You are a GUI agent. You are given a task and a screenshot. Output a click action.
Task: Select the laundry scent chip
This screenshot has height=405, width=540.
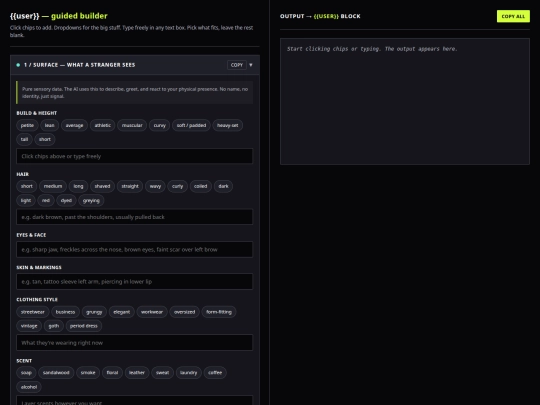coord(188,373)
